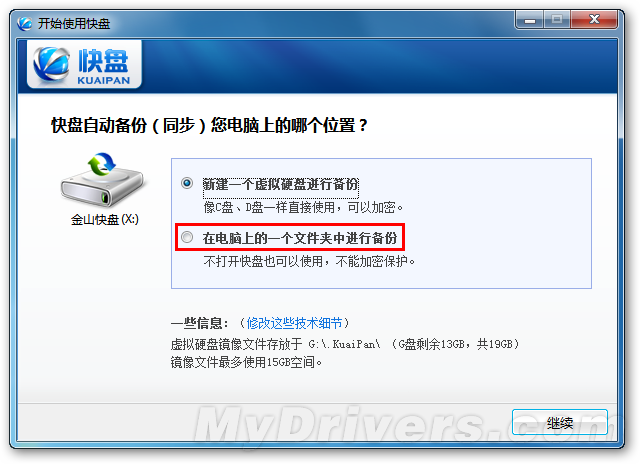Choose the 在电脑上的一个文件夹中进行备份 radio button
This screenshot has height=464, width=640.
tap(187, 237)
